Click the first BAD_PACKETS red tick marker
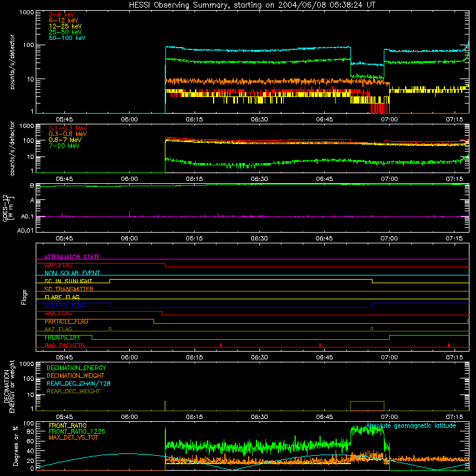 [221, 345]
